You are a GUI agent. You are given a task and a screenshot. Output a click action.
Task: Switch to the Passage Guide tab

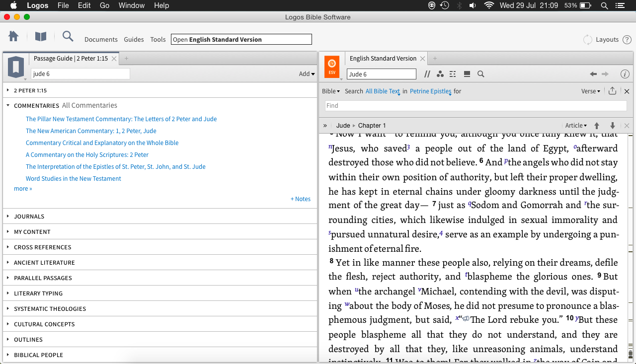click(71, 59)
